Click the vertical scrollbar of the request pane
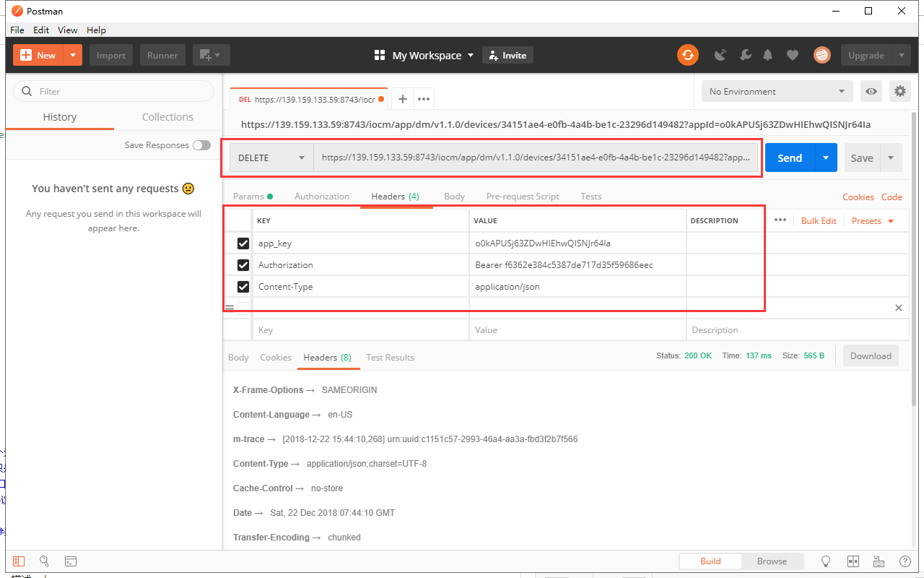The image size is (924, 578). pyautogui.click(x=915, y=260)
